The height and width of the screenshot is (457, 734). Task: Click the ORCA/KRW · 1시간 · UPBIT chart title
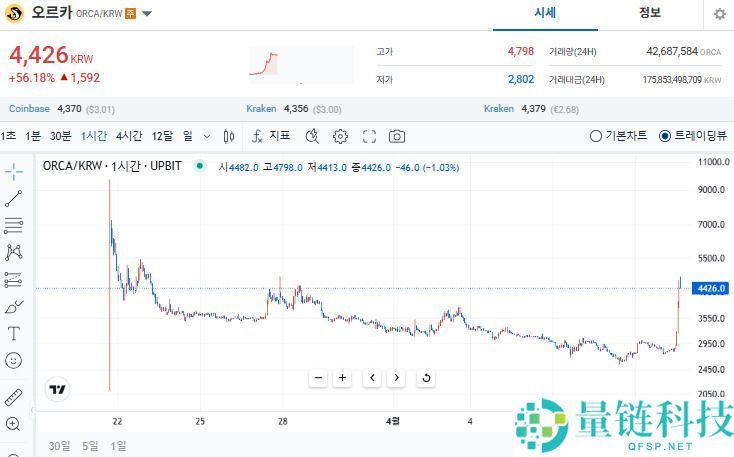[x=112, y=166]
